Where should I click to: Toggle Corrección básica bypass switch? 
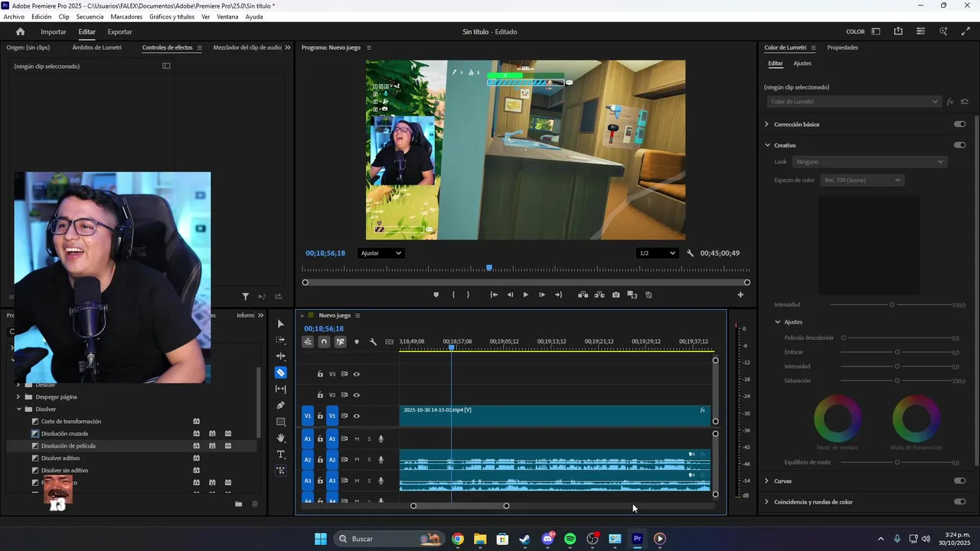959,124
